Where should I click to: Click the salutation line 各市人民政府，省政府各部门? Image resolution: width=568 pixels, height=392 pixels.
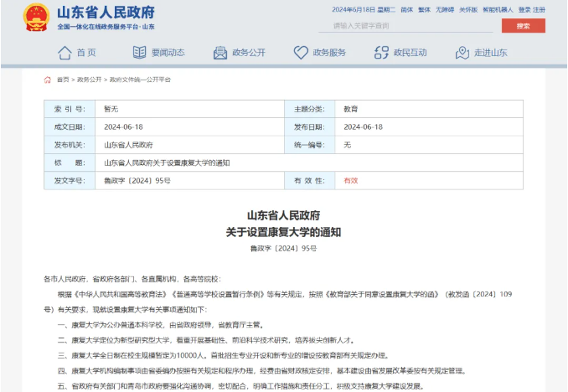point(132,279)
